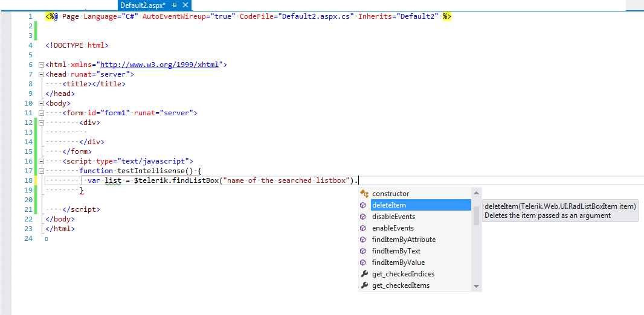Click the closing brace on line 19
Screen dimensions: 644x315
(82, 190)
